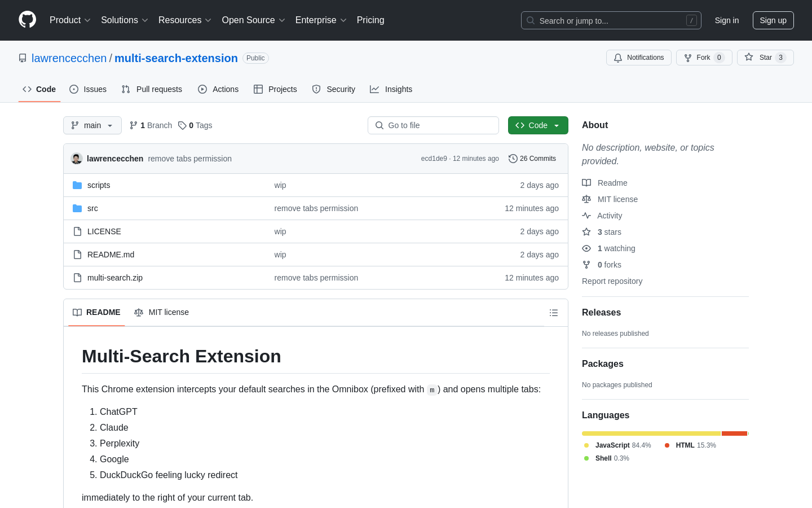Open the Readme link in About
Image resolution: width=812 pixels, height=508 pixels.
click(604, 183)
